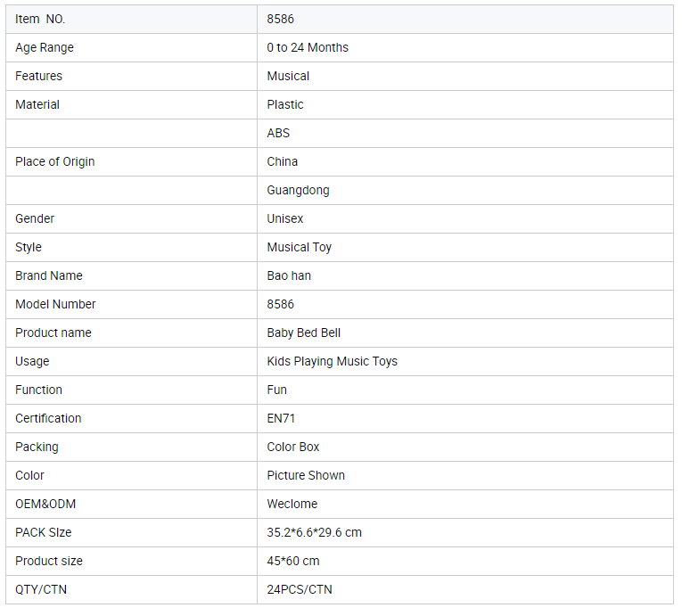
Task: Click the Item NO. label cell
Action: point(40,19)
